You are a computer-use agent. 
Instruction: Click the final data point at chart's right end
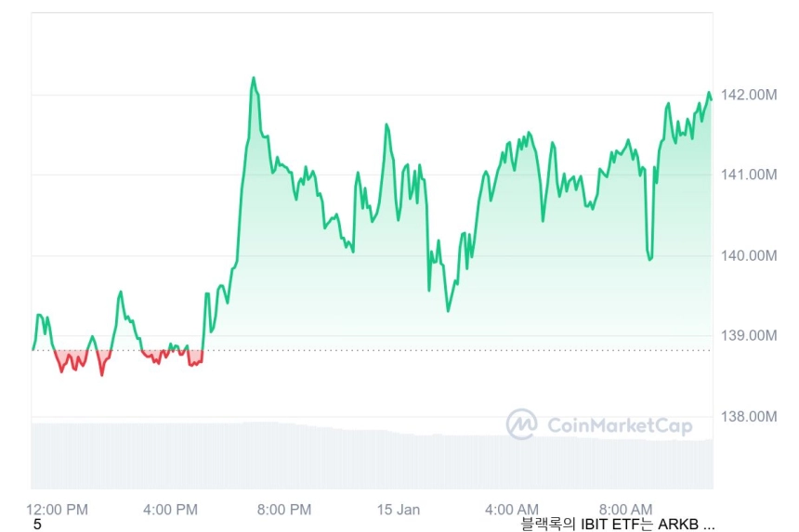click(711, 99)
